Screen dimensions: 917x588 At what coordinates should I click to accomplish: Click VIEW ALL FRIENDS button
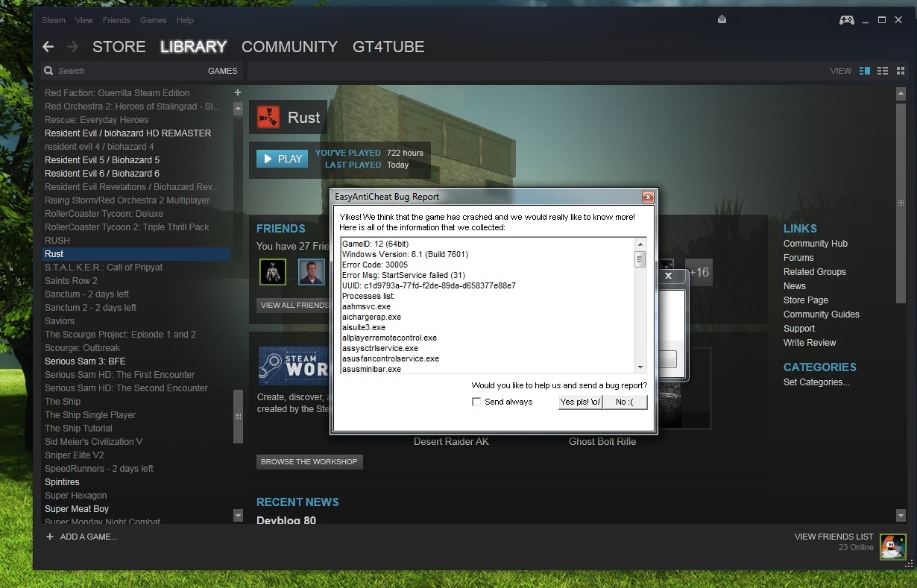[293, 305]
